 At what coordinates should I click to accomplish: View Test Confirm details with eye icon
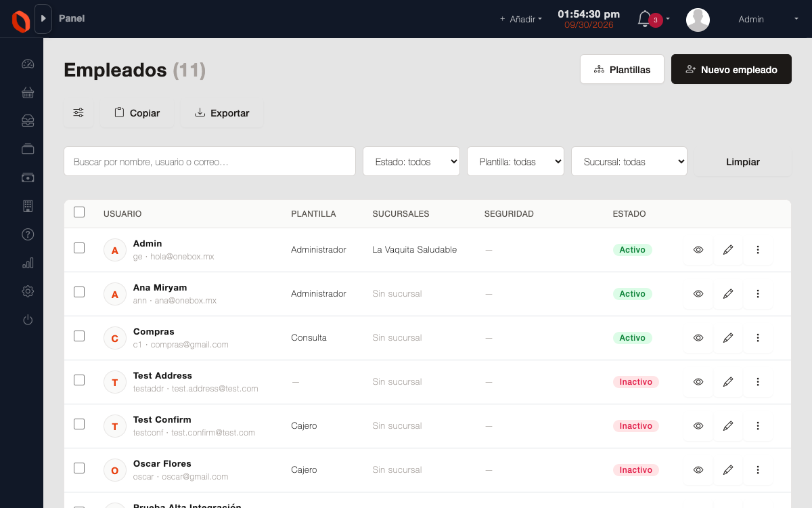tap(698, 426)
